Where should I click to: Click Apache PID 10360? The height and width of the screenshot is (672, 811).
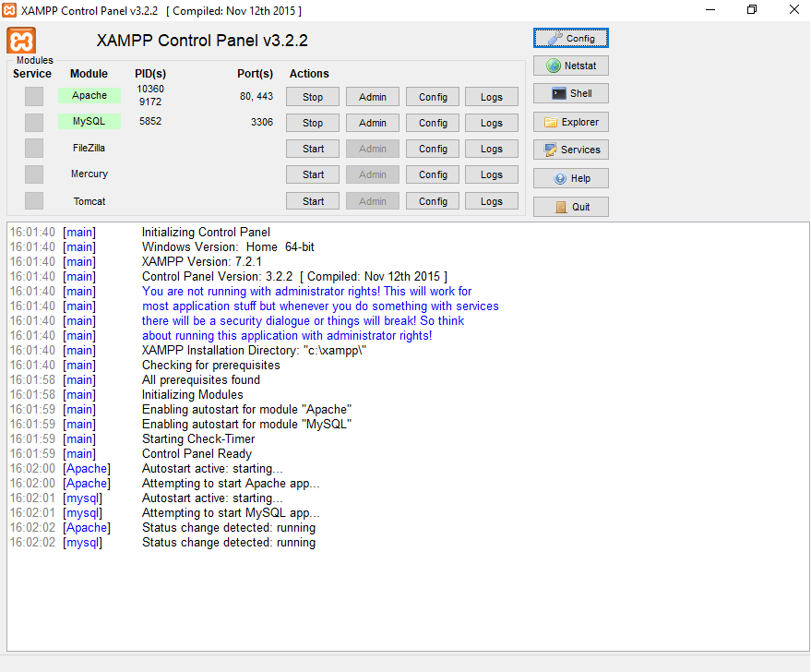[150, 89]
